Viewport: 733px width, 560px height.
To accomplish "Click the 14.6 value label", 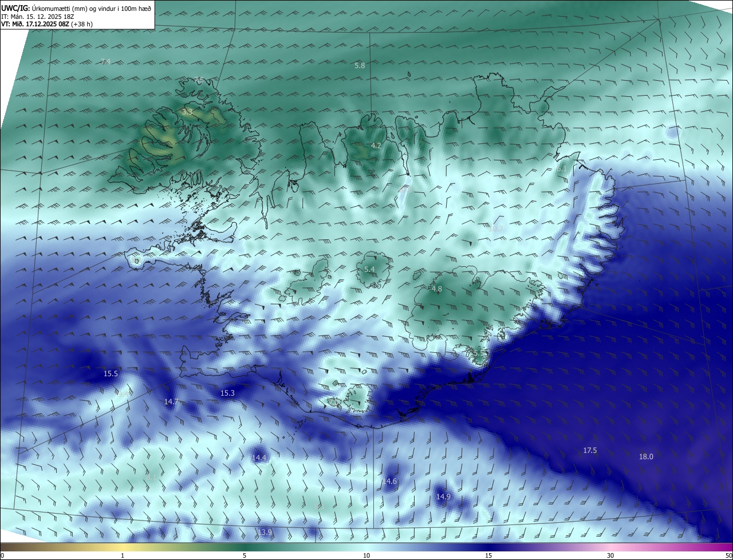I will 390,482.
